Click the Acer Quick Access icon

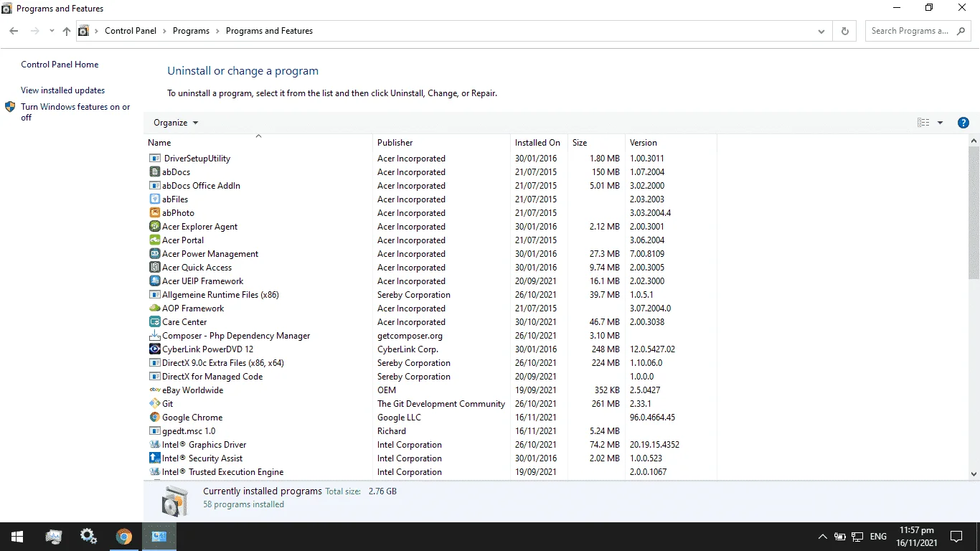tap(154, 268)
